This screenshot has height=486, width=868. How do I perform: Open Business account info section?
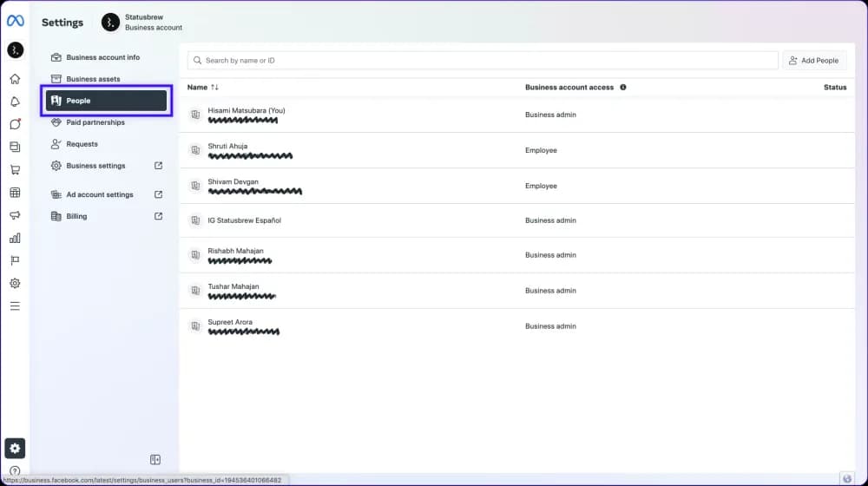(x=102, y=57)
